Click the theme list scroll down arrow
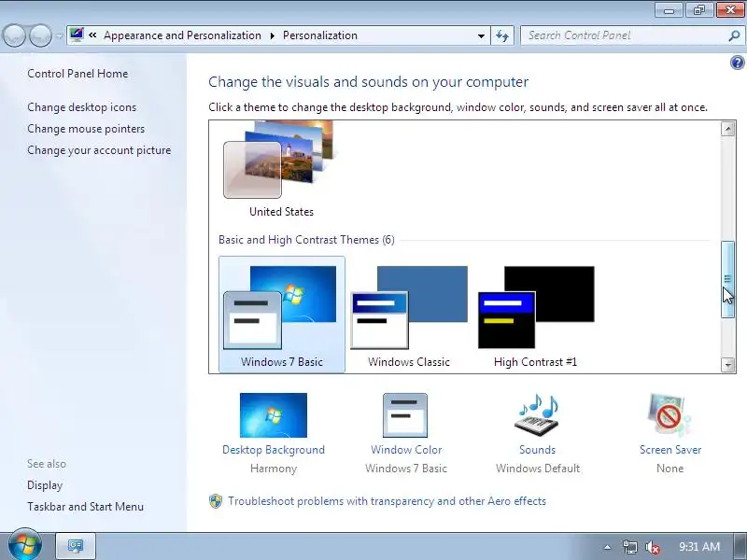 (x=728, y=365)
